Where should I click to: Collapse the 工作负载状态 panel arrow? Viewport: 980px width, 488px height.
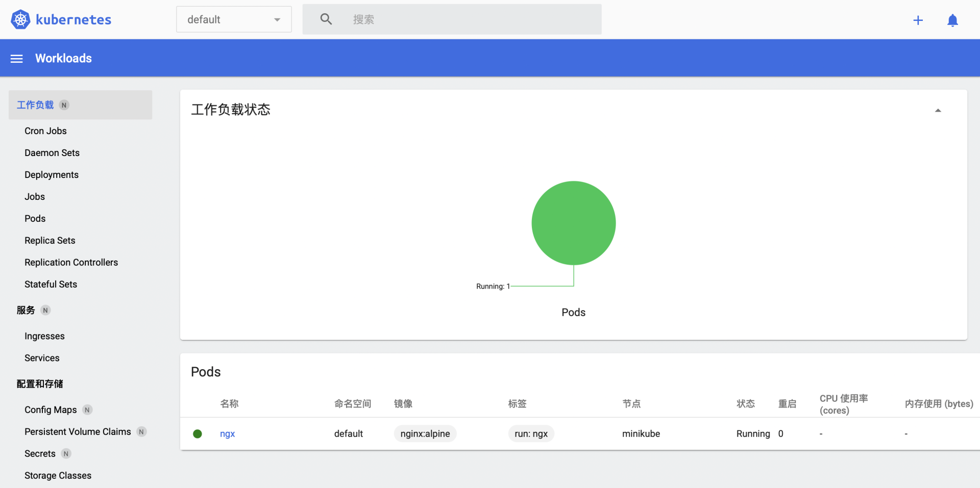938,110
